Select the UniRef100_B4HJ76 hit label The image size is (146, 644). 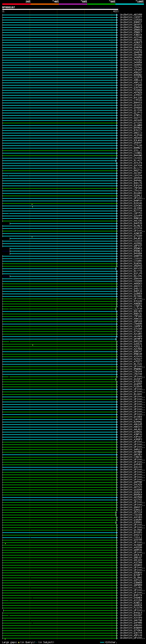131,183
